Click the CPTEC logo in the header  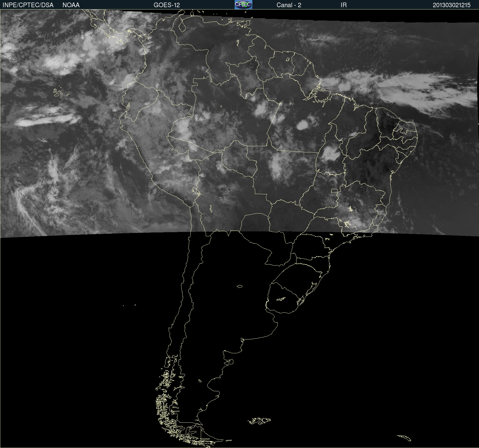(x=243, y=5)
